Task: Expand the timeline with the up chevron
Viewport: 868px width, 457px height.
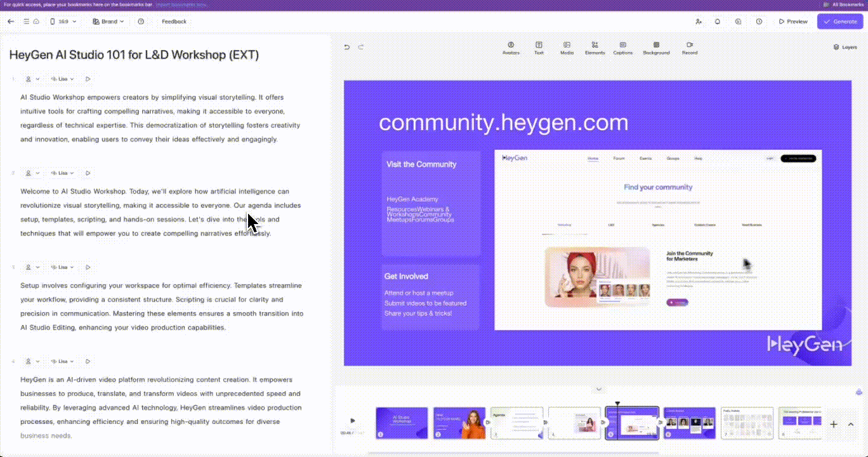Action: click(x=851, y=424)
